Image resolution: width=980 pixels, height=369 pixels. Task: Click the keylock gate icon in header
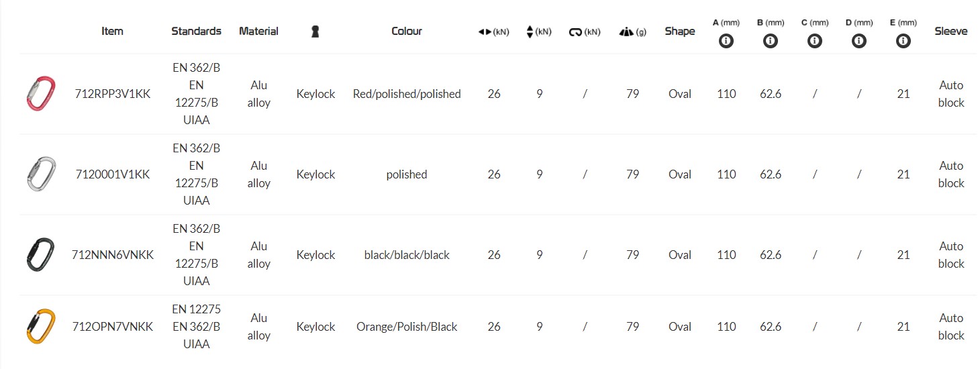click(315, 32)
